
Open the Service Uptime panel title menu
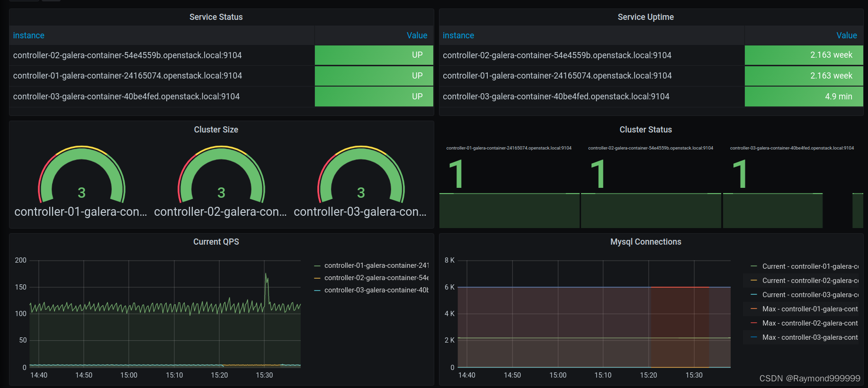645,17
